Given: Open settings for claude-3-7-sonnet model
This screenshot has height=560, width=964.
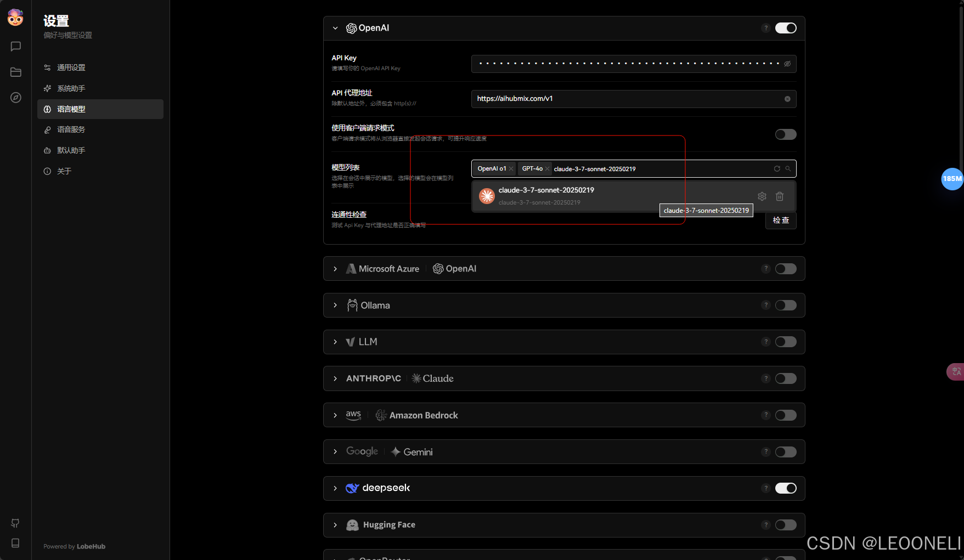Looking at the screenshot, I should click(762, 196).
